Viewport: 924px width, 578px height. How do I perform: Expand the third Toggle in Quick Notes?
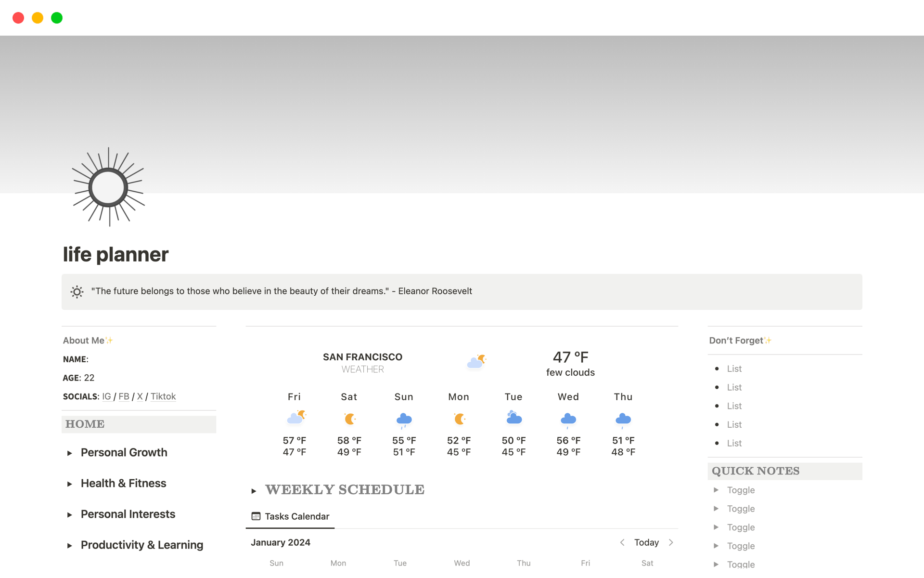(x=716, y=527)
